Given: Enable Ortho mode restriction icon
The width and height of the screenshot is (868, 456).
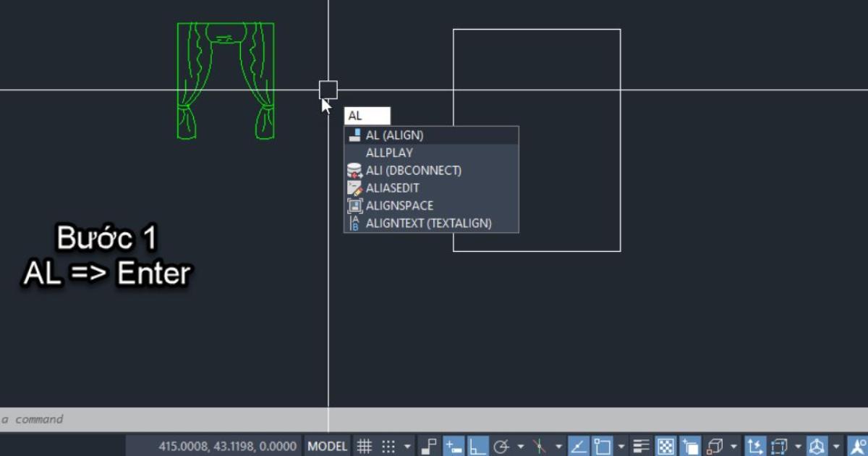Looking at the screenshot, I should (472, 446).
